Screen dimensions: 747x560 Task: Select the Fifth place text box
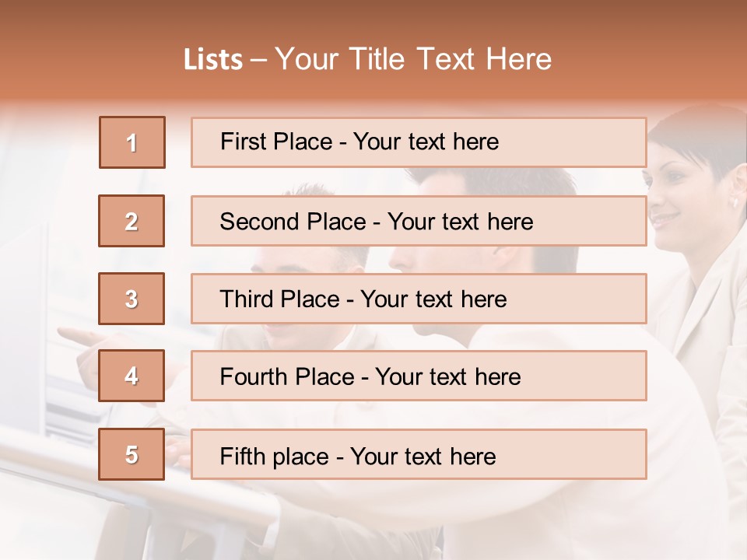pos(419,454)
